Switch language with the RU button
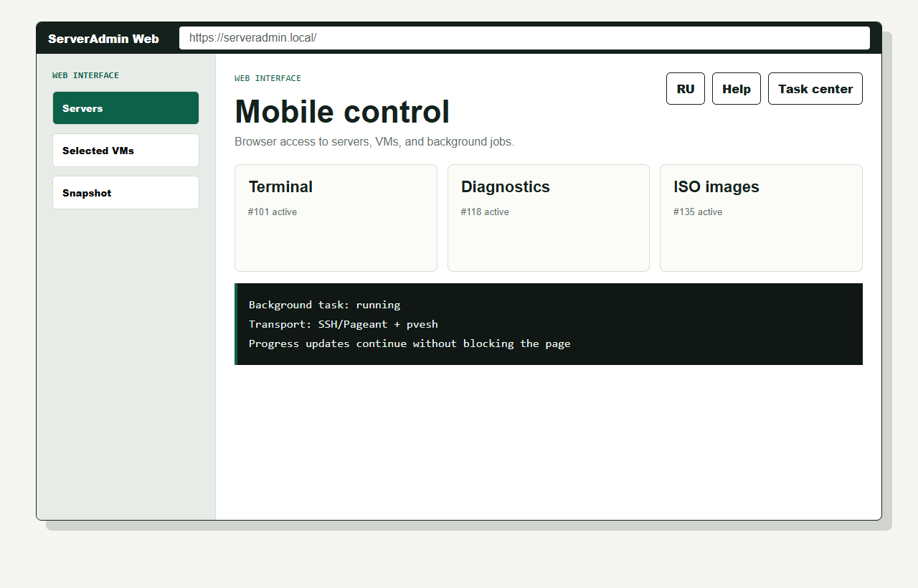 (686, 89)
